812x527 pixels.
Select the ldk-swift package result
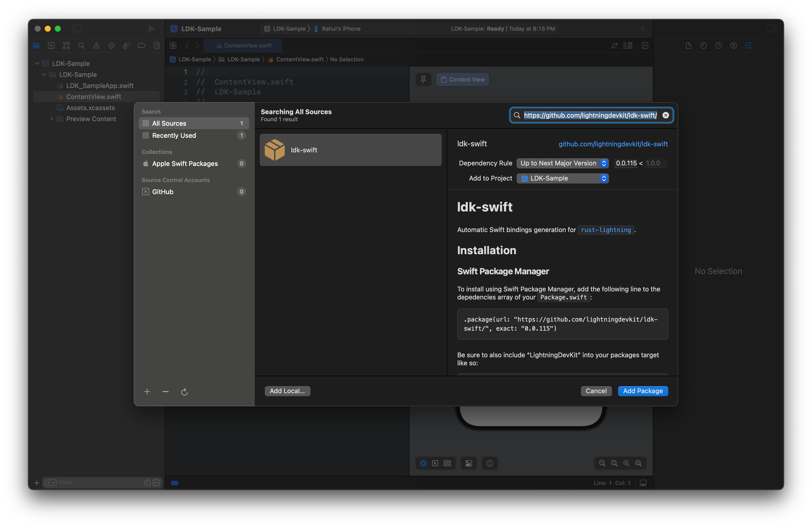pyautogui.click(x=350, y=150)
